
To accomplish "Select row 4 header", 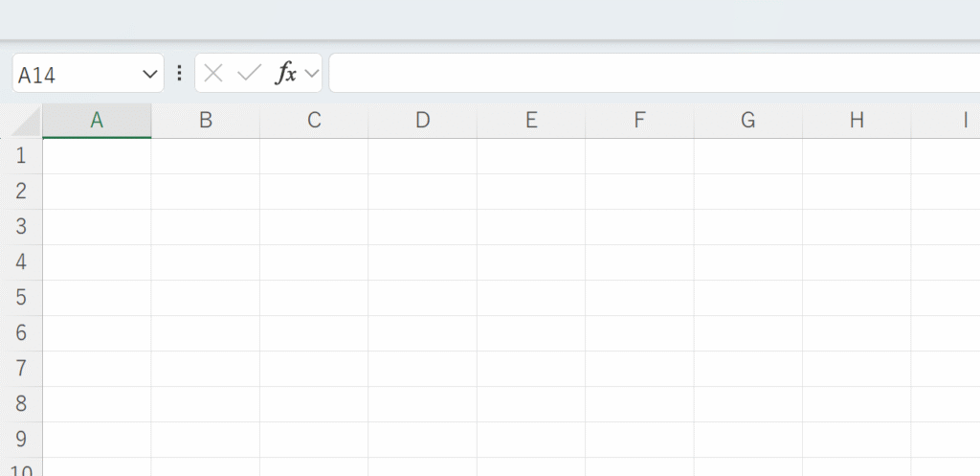I will (x=22, y=262).
